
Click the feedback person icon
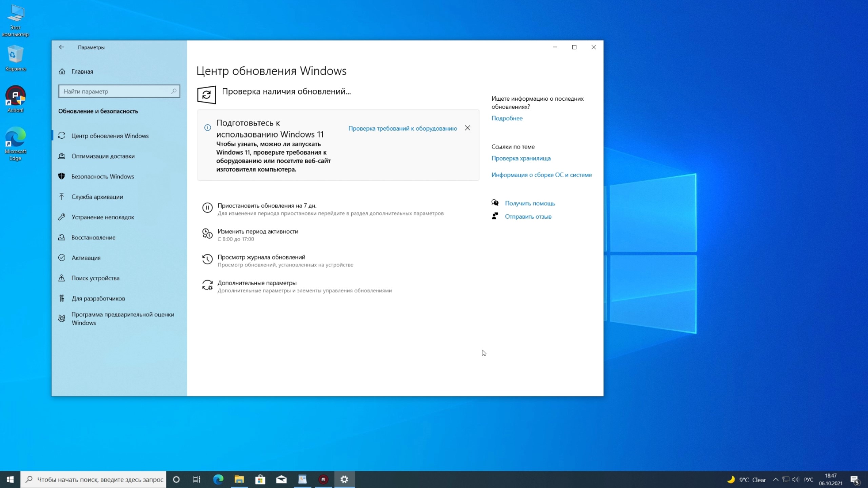click(495, 216)
